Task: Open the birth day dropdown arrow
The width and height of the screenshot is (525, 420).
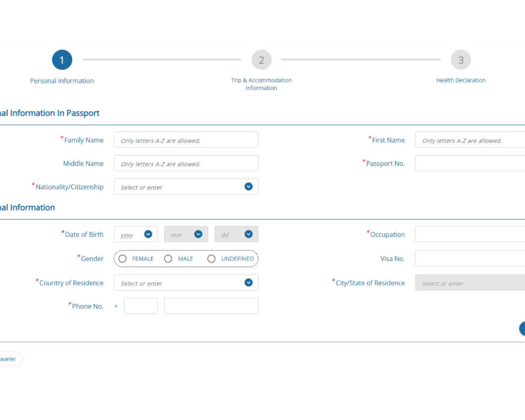Action: coord(248,234)
